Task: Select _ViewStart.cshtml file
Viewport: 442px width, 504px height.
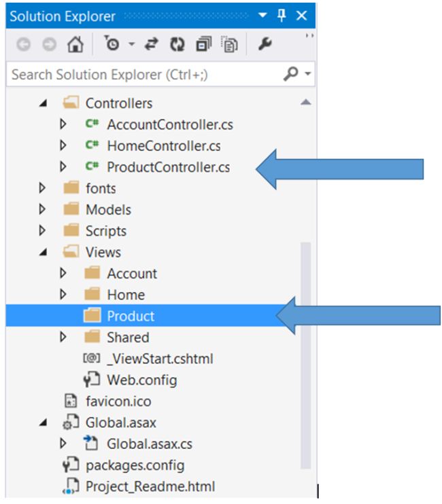Action: 160,359
